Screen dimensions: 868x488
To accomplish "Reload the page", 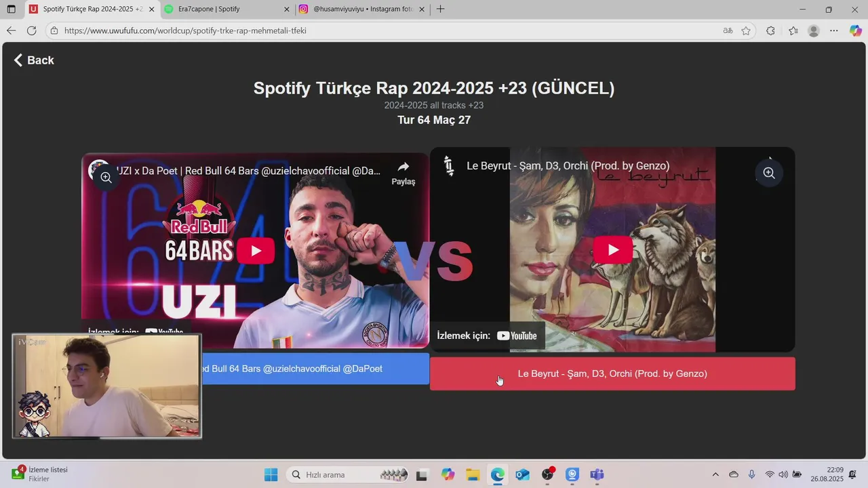I will coord(31,30).
